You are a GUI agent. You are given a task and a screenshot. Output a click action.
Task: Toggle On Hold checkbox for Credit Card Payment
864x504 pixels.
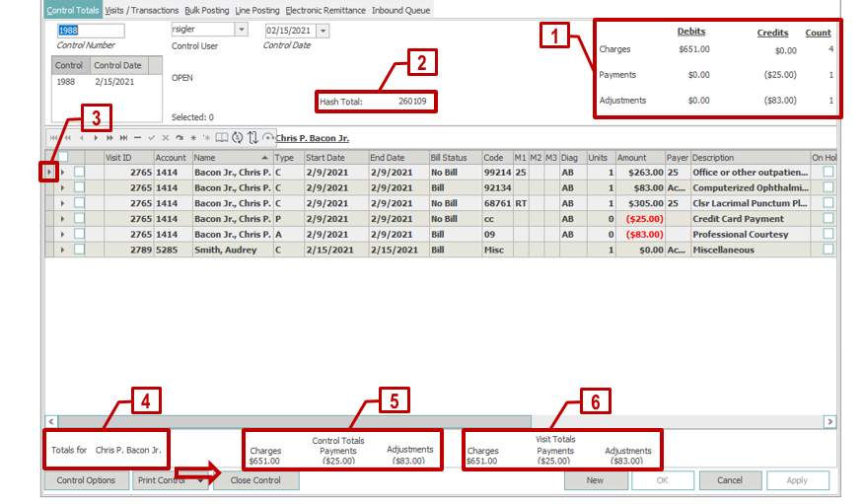828,219
